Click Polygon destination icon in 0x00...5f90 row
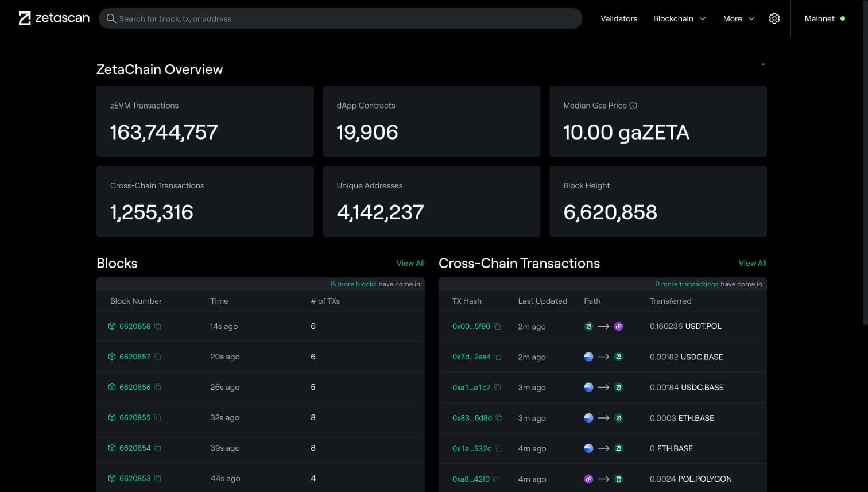The image size is (868, 492). tap(618, 326)
